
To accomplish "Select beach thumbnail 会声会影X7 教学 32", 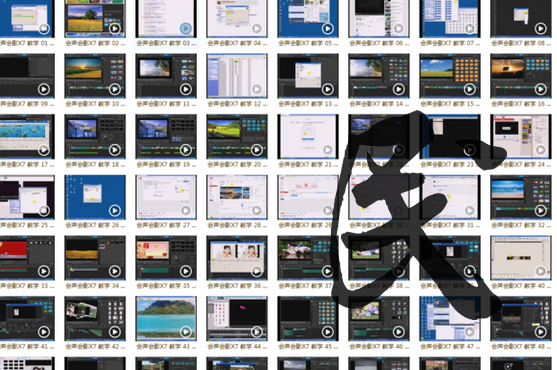I will [521, 197].
